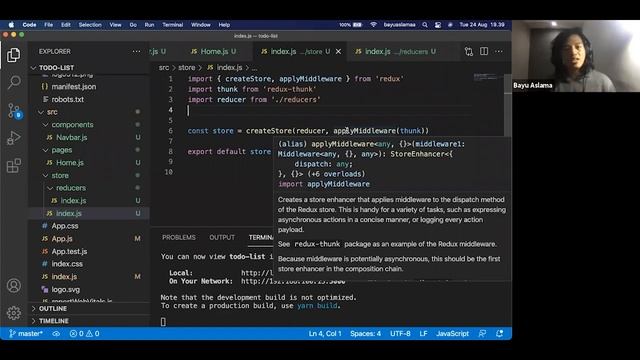
Task: Click the notifications bell in status bar
Action: pos(499,333)
